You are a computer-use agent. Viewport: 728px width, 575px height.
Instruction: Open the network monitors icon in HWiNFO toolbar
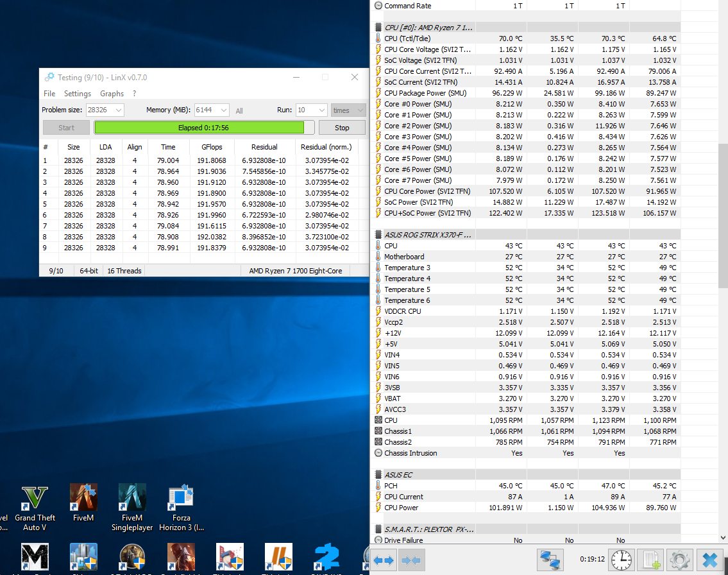pos(550,560)
